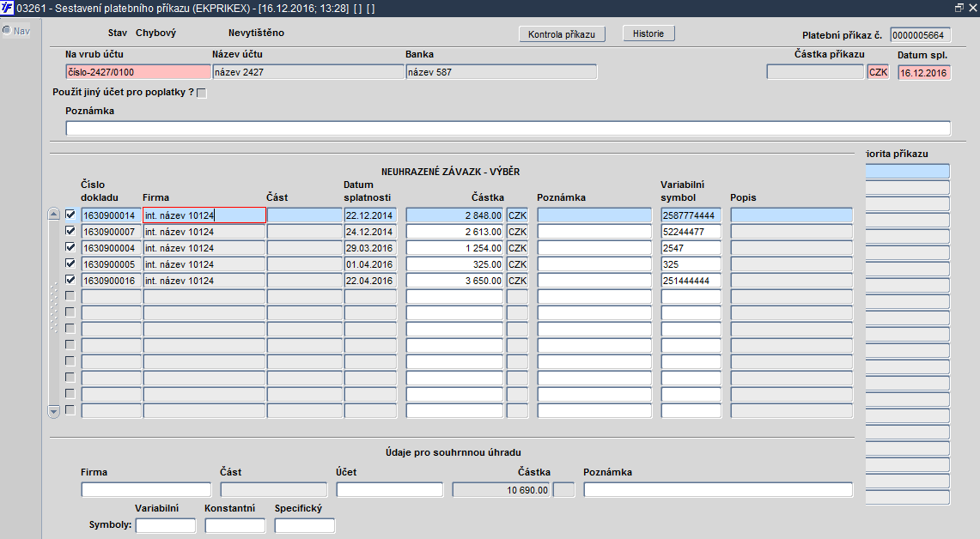This screenshot has width=980, height=539.
Task: Click the Platební příkaz č. field
Action: coord(921,35)
